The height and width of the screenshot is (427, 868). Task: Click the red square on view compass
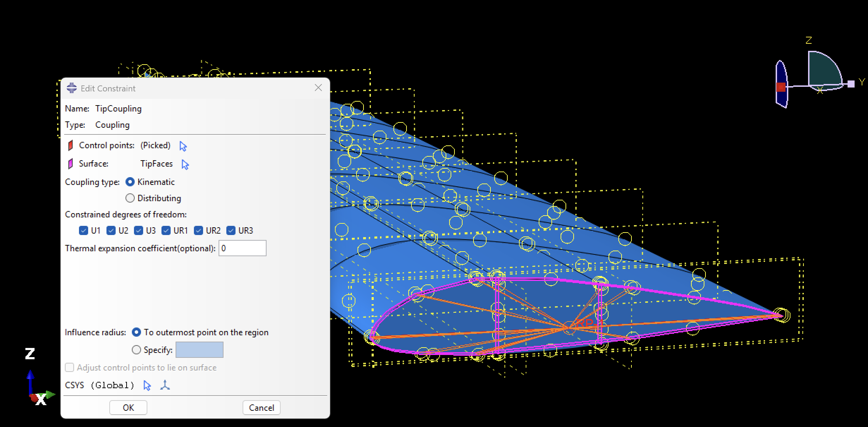point(781,87)
